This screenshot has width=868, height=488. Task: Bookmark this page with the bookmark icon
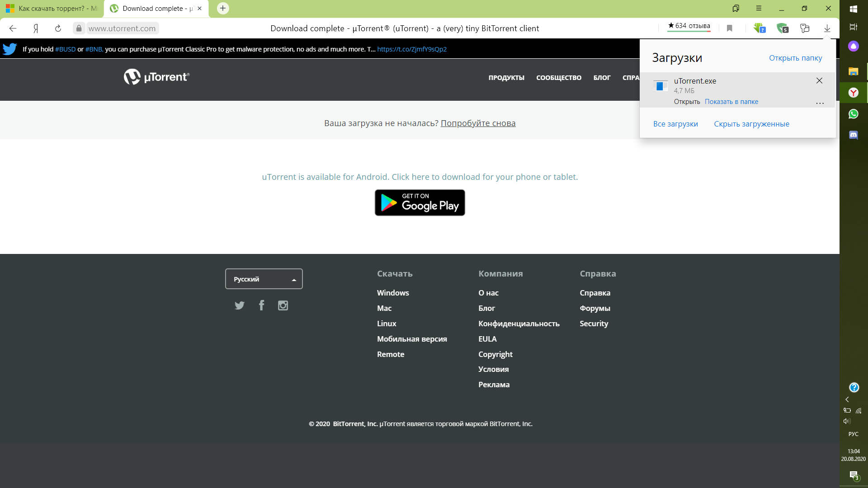[729, 28]
